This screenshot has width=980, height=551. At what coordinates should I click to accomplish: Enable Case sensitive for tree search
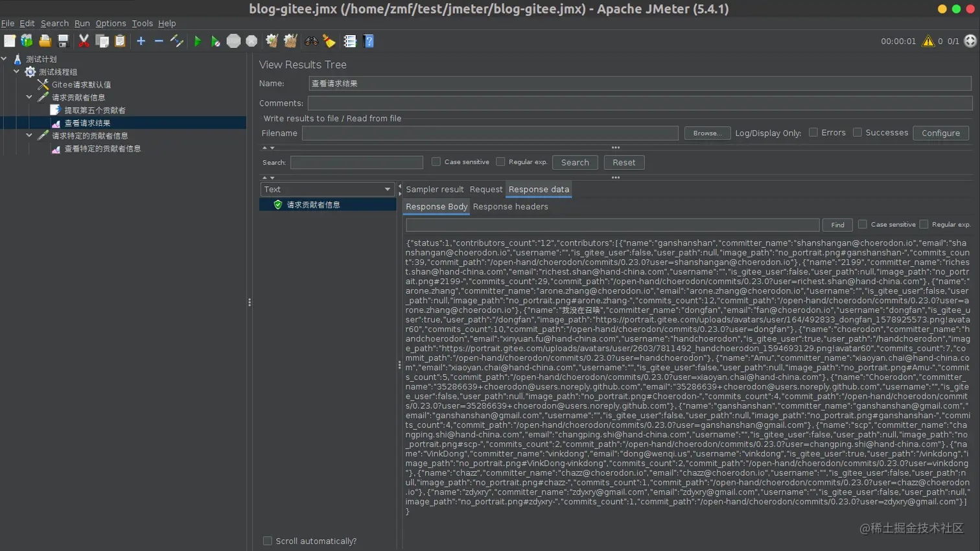436,161
